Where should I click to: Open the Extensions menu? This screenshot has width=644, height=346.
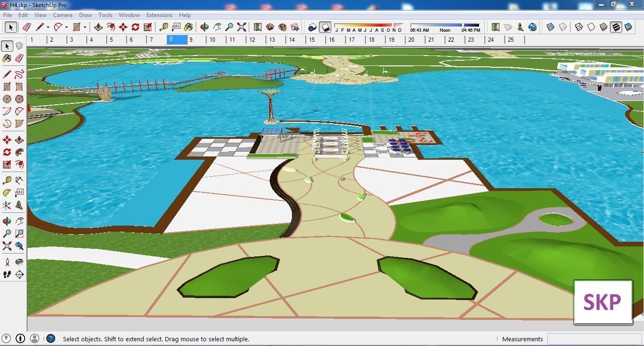tap(159, 15)
